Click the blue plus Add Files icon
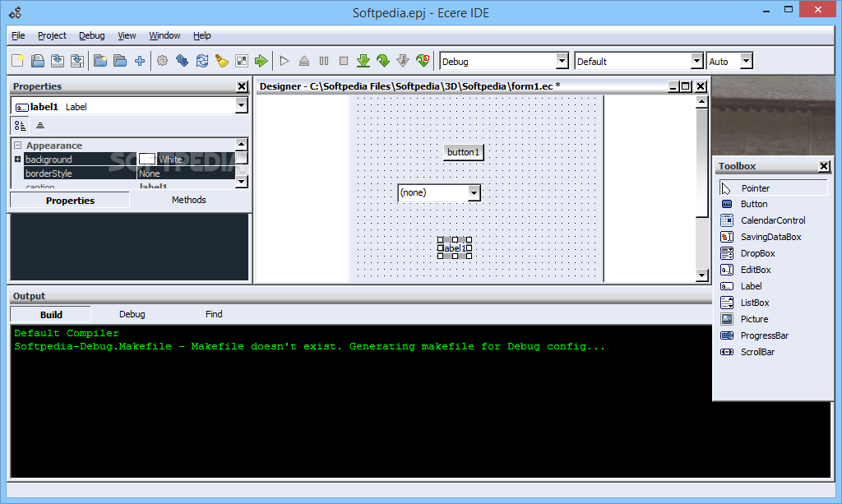Viewport: 842px width, 504px height. pos(140,61)
